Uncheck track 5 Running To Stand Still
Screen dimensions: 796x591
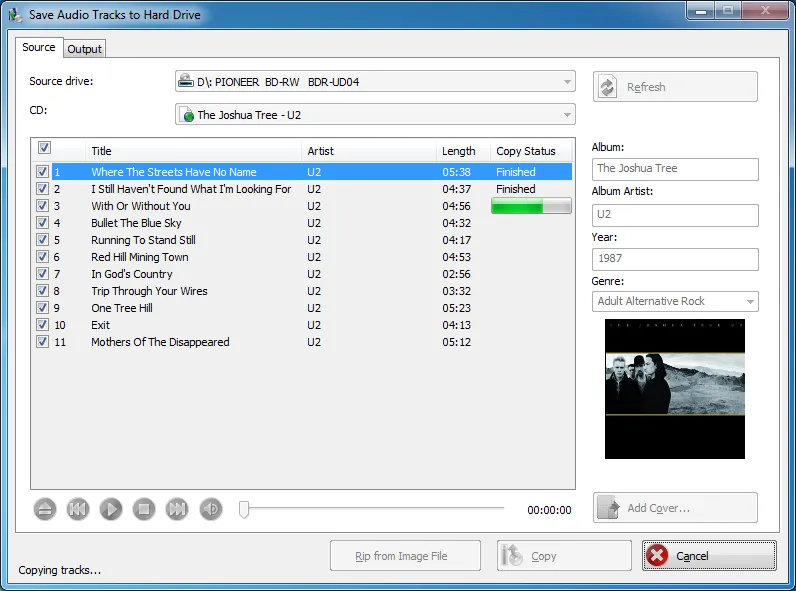(43, 240)
